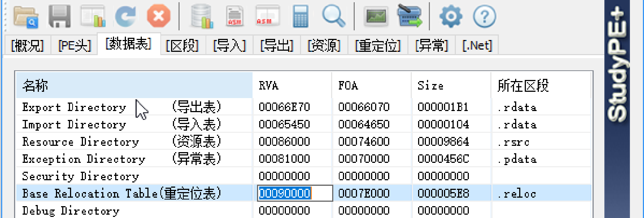644x218 pixels.
Task: Click the selected RVA edit field 00090000
Action: (295, 193)
